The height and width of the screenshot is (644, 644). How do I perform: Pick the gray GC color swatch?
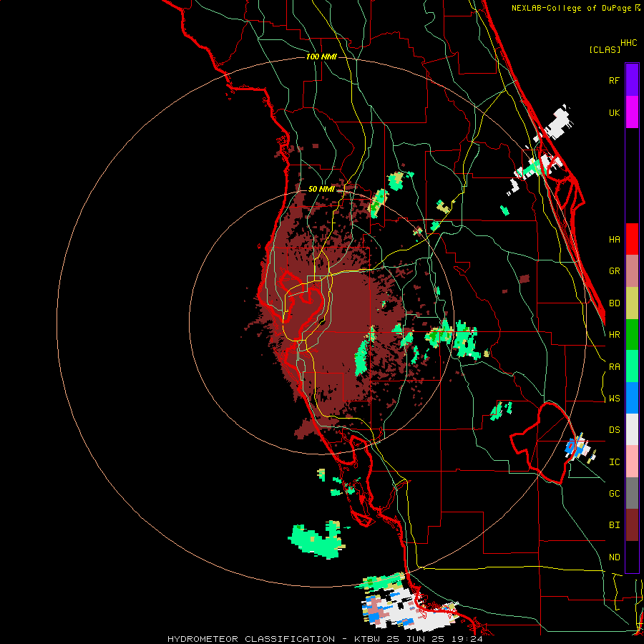[x=632, y=493]
